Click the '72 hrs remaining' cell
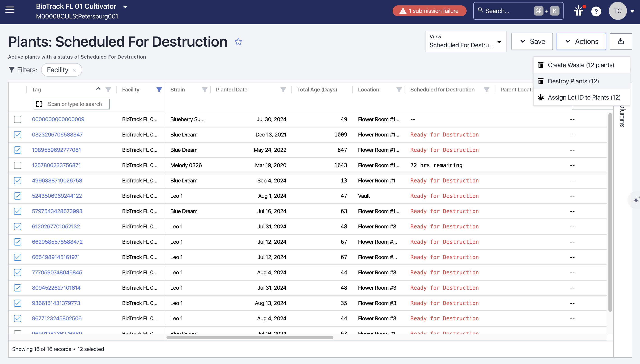This screenshot has width=640, height=364. 436,165
